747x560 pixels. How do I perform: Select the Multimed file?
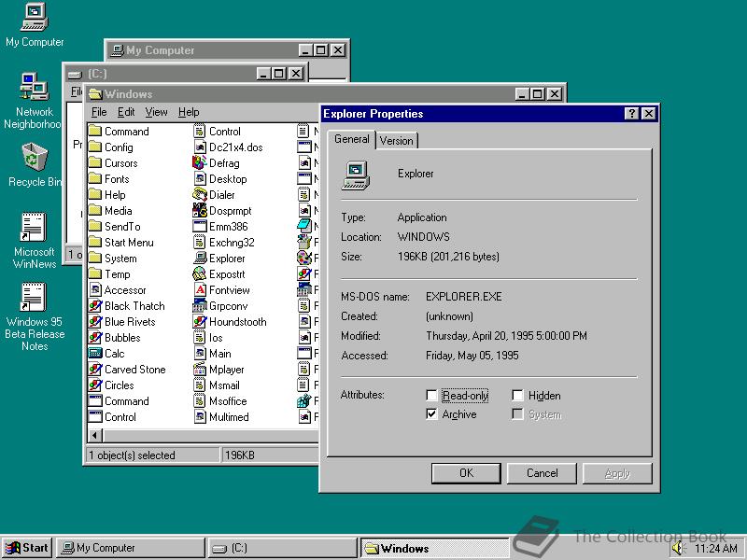pos(221,416)
